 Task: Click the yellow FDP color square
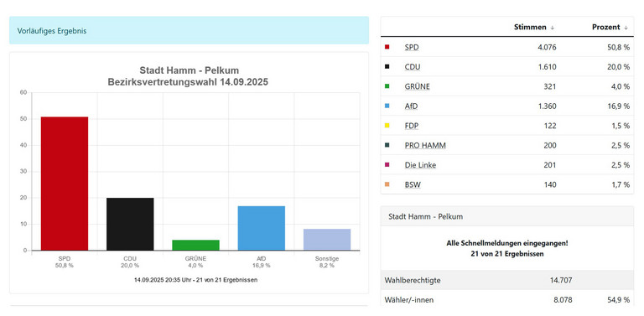coord(387,126)
